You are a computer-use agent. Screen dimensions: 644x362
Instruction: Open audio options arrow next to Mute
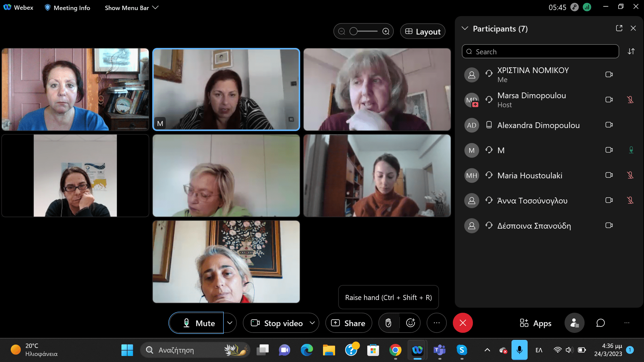pos(230,323)
